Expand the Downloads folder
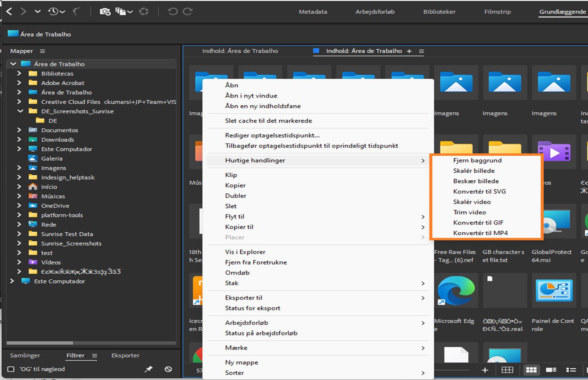This screenshot has height=380, width=588. [x=19, y=139]
